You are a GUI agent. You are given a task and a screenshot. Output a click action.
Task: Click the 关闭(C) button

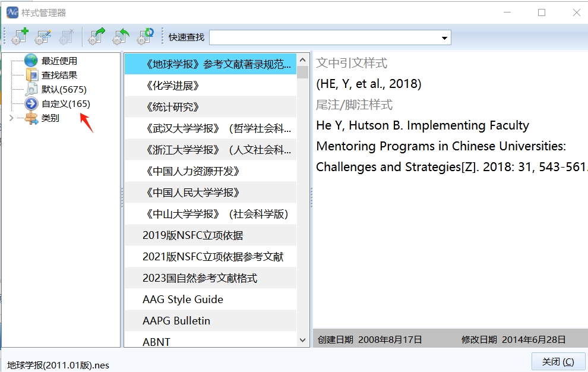pyautogui.click(x=558, y=362)
